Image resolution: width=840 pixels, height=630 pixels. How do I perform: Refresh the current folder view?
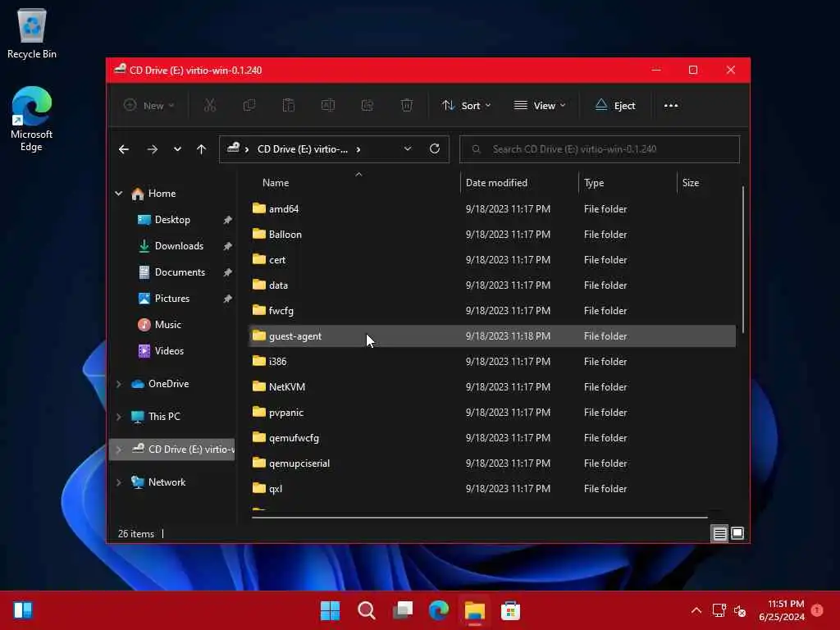(435, 149)
